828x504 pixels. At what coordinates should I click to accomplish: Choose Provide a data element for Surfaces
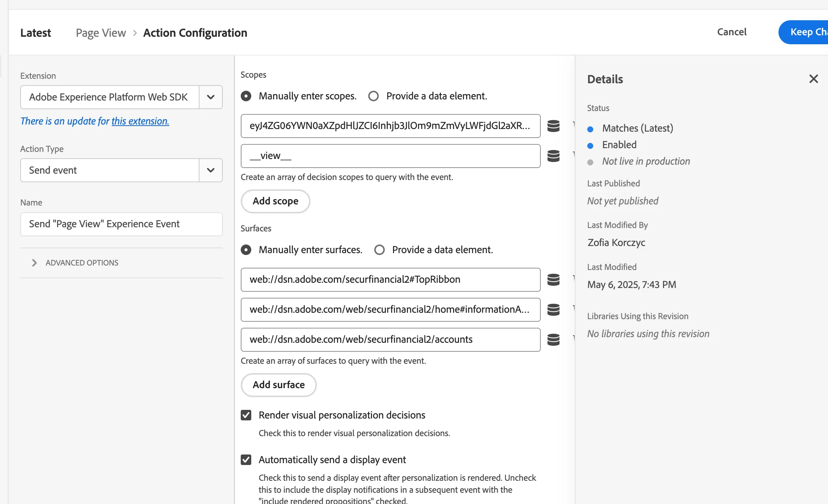point(379,250)
